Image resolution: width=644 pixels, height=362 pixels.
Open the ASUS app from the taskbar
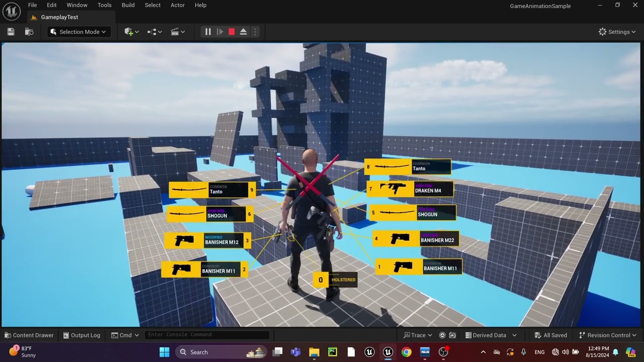(425, 352)
